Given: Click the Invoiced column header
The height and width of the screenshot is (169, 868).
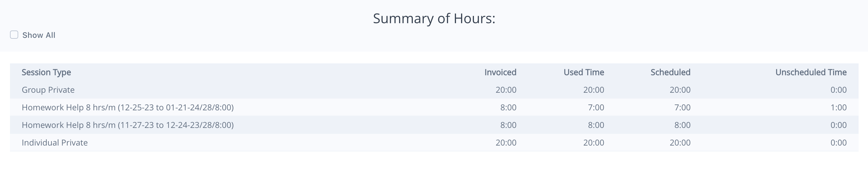Looking at the screenshot, I should click(500, 72).
